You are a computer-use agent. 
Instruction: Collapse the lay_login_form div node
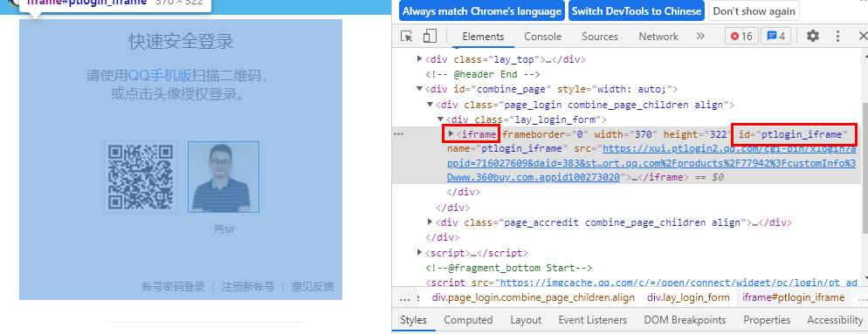(x=441, y=119)
